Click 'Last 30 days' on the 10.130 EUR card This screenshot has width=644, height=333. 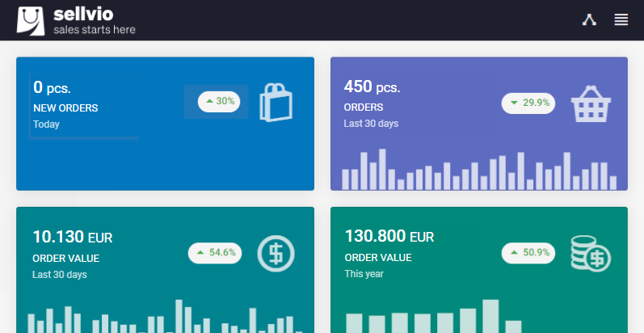pos(60,274)
